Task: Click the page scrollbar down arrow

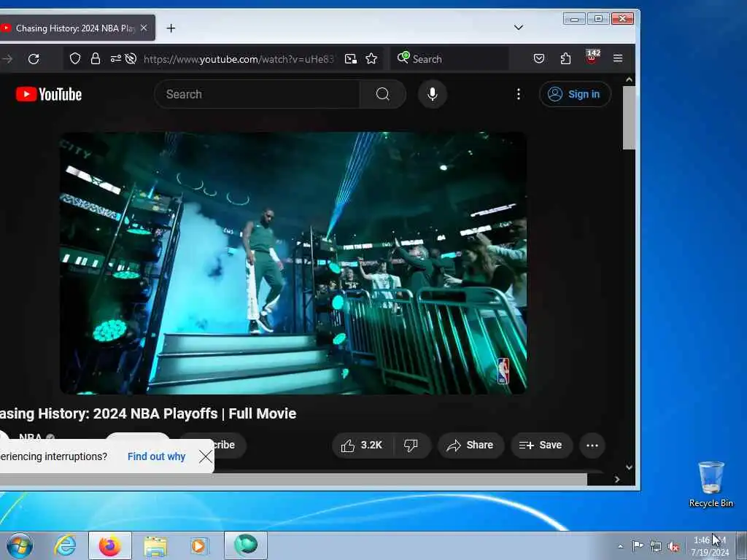Action: [x=629, y=467]
